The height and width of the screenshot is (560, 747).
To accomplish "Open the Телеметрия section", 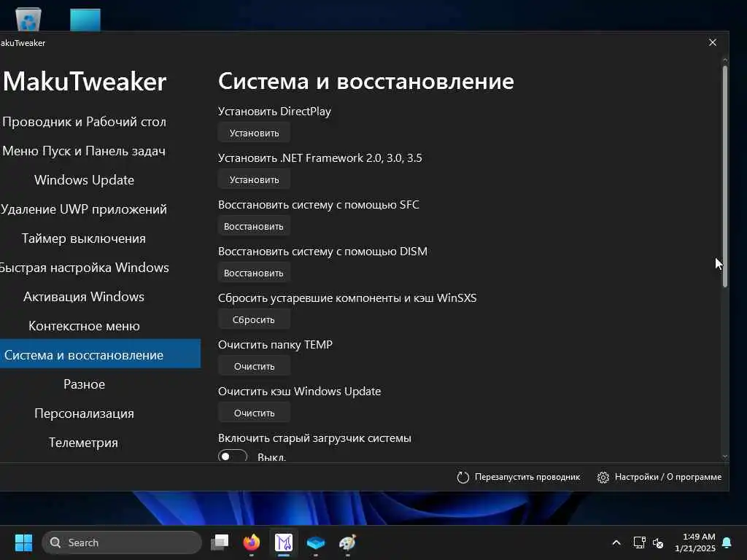I will [83, 443].
